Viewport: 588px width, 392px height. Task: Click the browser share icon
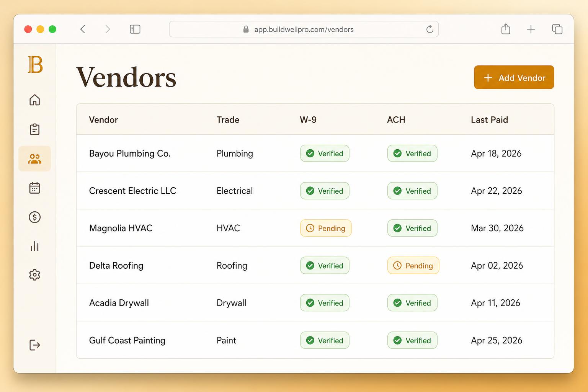[506, 29]
